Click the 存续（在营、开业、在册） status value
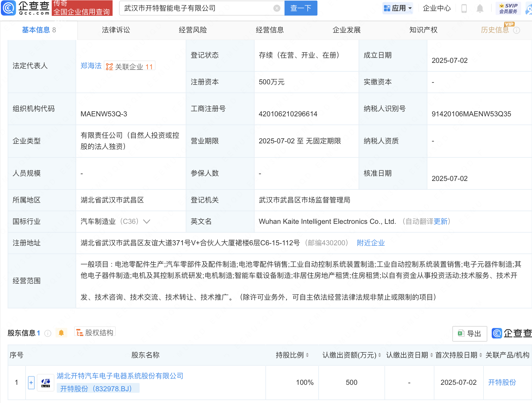This screenshot has width=532, height=403. point(301,55)
